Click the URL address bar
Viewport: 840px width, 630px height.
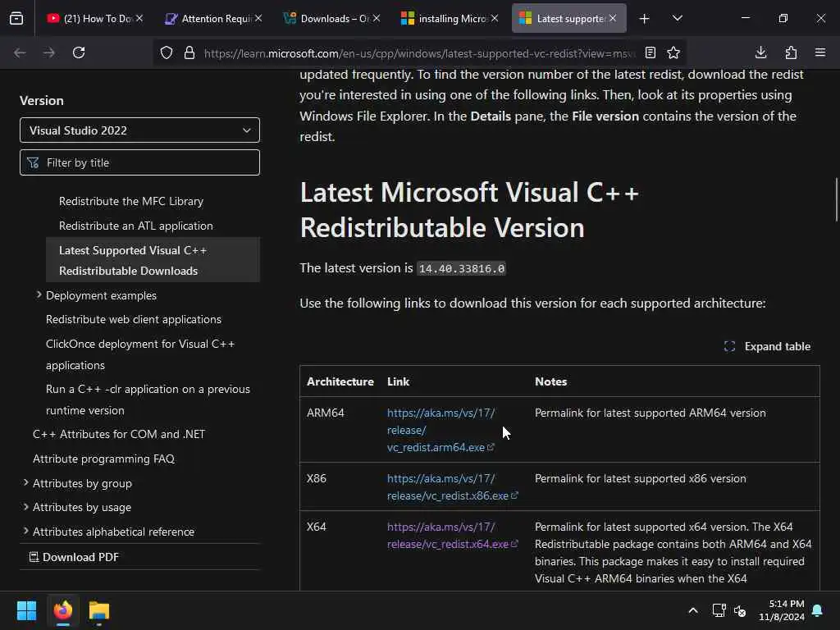[419, 53]
